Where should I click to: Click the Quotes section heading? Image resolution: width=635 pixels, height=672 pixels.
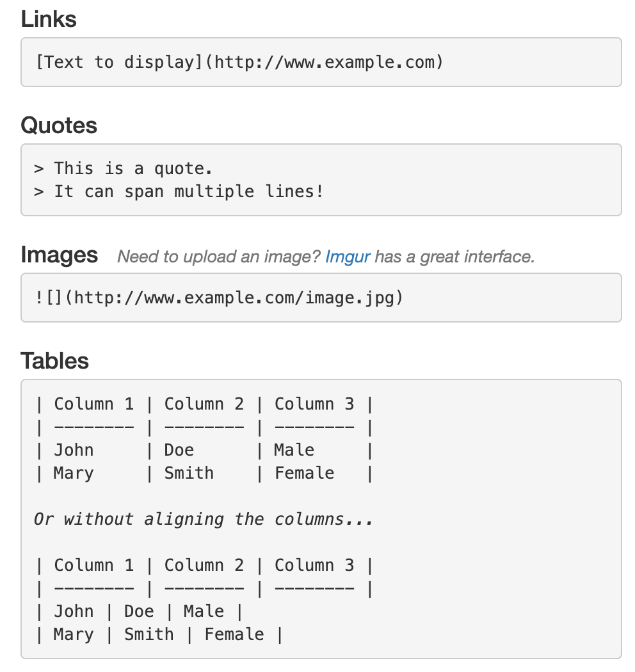[59, 125]
